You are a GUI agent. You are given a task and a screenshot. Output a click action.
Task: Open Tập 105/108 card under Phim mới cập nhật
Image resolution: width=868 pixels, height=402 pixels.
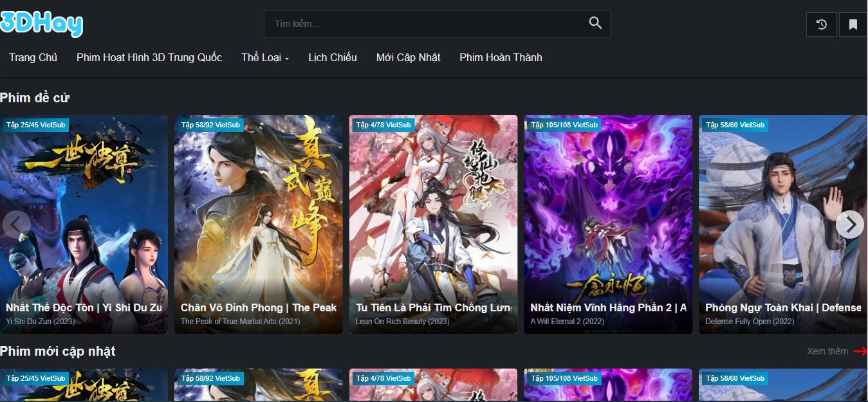(608, 385)
